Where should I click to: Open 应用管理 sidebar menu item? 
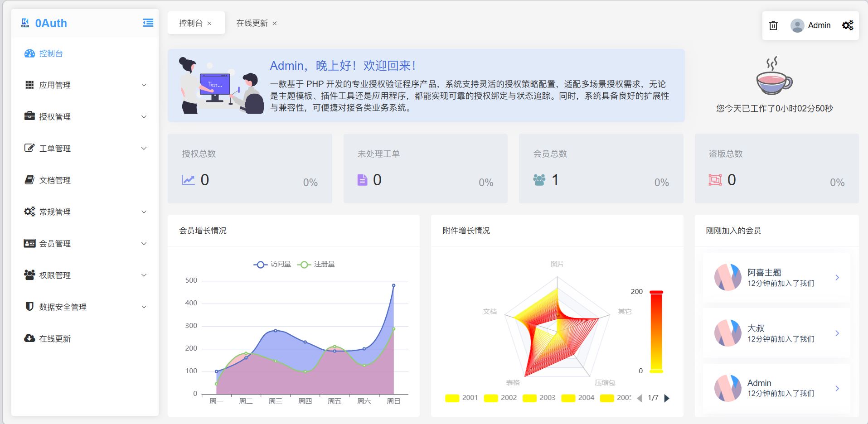click(x=85, y=85)
